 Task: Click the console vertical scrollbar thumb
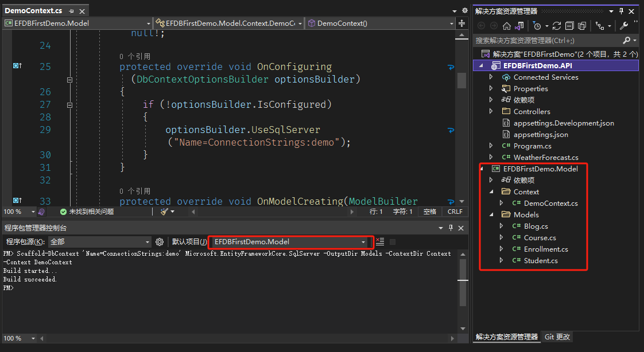pos(463,282)
